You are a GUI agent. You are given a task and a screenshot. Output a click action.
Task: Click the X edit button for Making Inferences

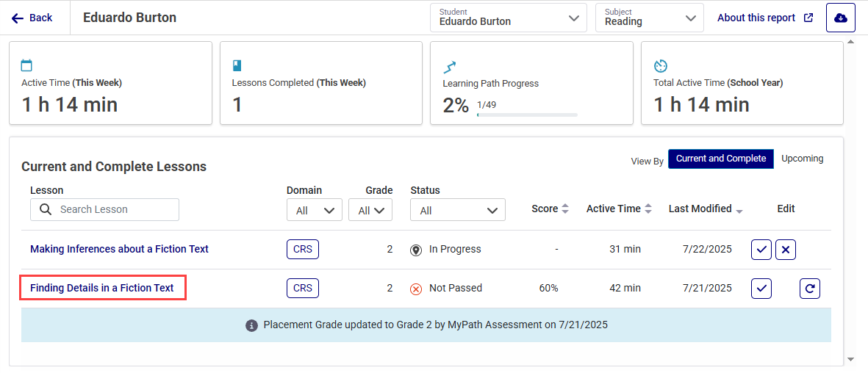[x=786, y=250]
